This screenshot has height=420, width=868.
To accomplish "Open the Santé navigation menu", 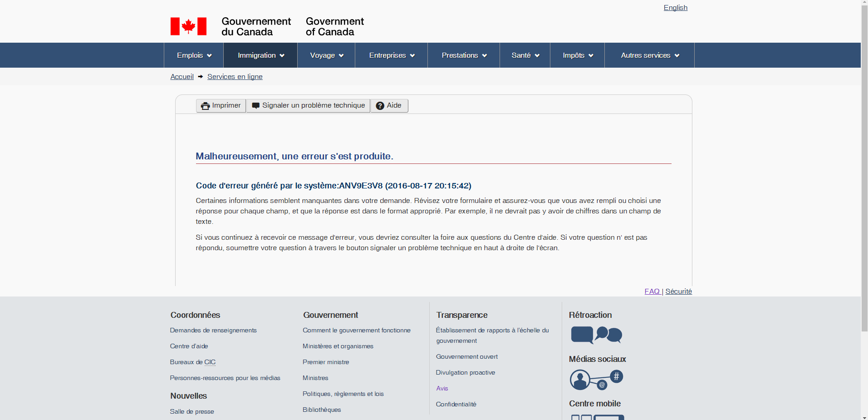I will [x=525, y=55].
